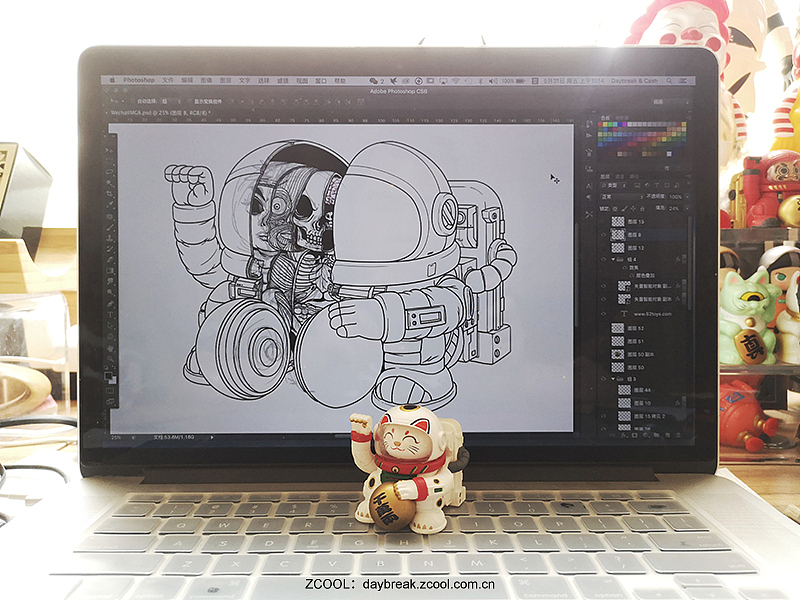Open the 选择 (Select) menu
This screenshot has height=600, width=800.
tap(264, 81)
